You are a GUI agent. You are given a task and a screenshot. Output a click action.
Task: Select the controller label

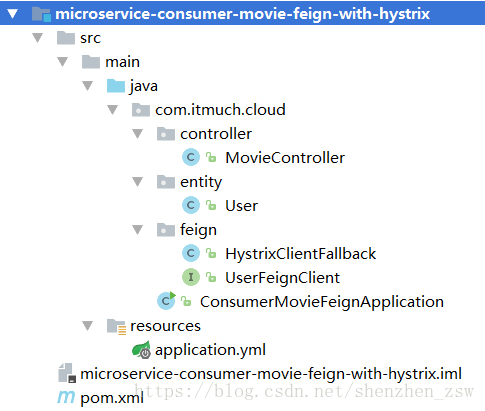point(216,134)
